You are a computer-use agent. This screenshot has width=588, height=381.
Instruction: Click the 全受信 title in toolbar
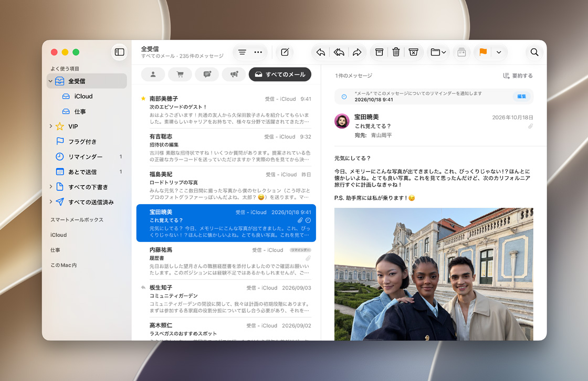click(x=150, y=49)
